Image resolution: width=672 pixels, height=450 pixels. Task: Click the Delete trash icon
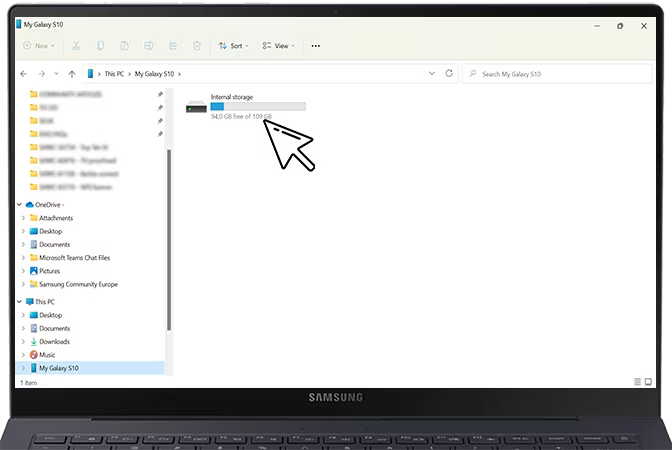point(197,45)
